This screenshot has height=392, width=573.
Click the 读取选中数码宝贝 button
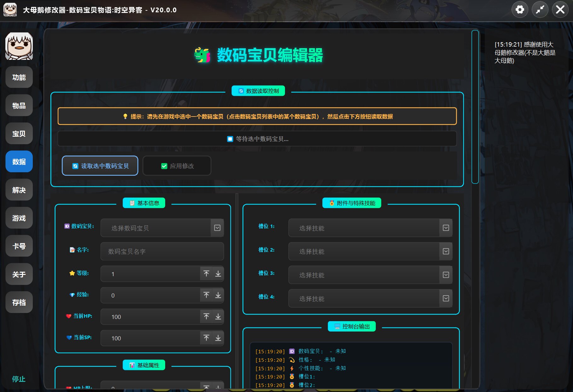[100, 166]
